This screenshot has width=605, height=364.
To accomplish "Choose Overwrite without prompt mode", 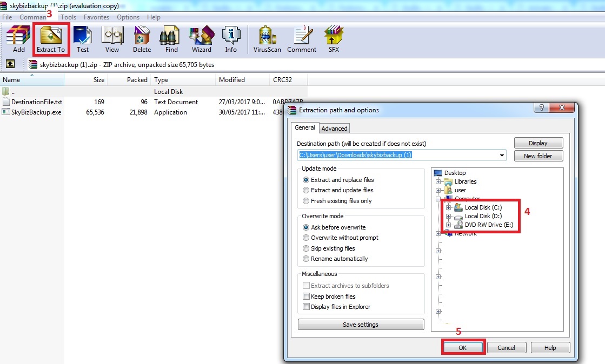I will point(307,238).
